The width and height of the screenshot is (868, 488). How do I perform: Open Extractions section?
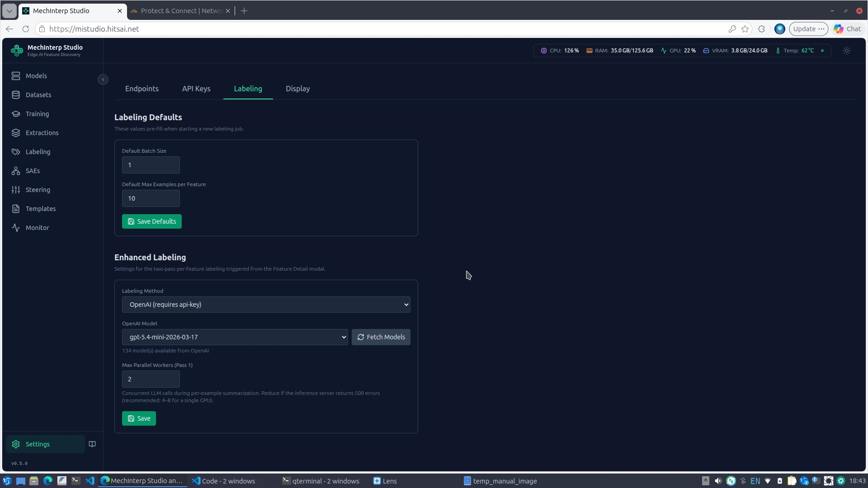pyautogui.click(x=42, y=133)
